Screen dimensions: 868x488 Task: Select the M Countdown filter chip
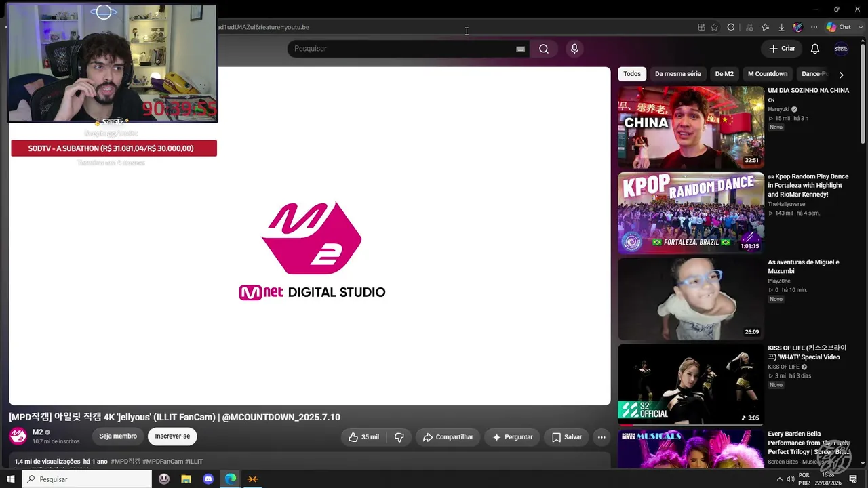click(768, 74)
